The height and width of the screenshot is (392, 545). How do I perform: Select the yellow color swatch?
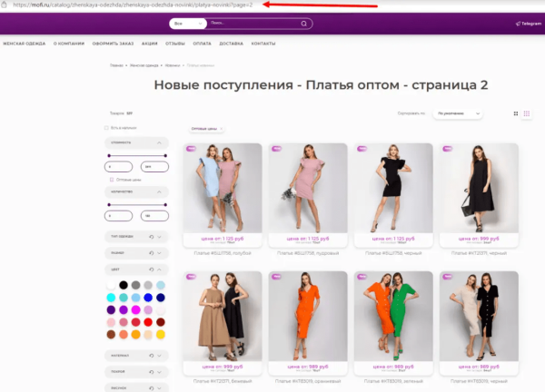pyautogui.click(x=161, y=334)
